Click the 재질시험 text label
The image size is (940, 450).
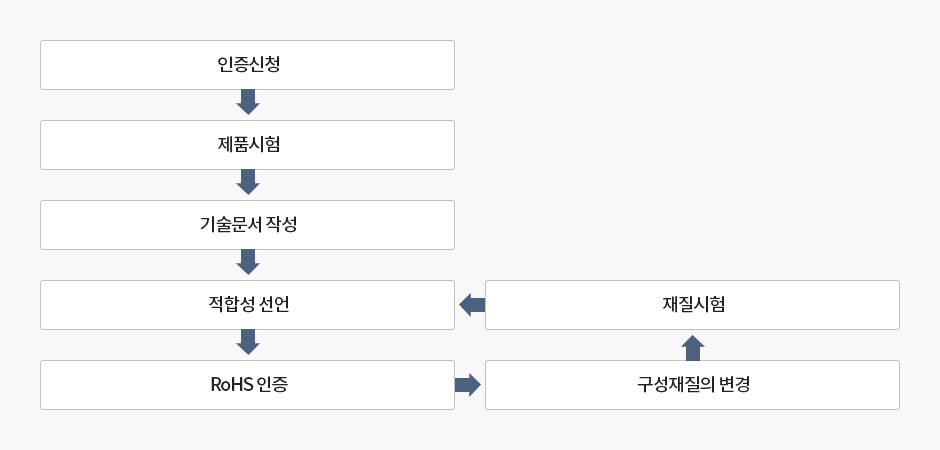pyautogui.click(x=692, y=305)
